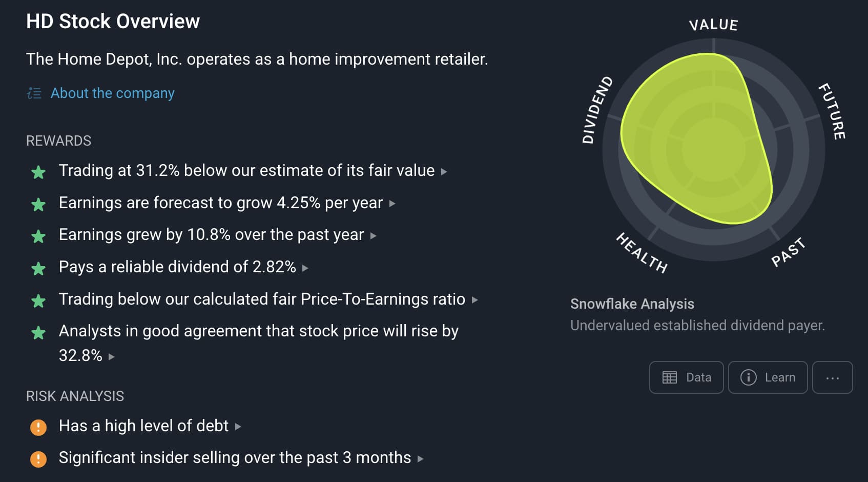Expand the Has a high level of debt arrow
This screenshot has width=868, height=482.
[238, 427]
